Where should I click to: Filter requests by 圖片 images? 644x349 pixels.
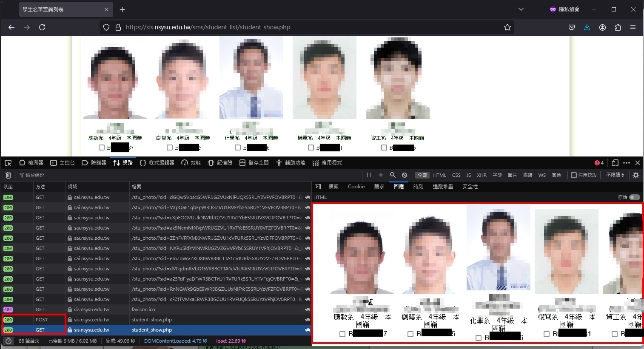click(512, 175)
